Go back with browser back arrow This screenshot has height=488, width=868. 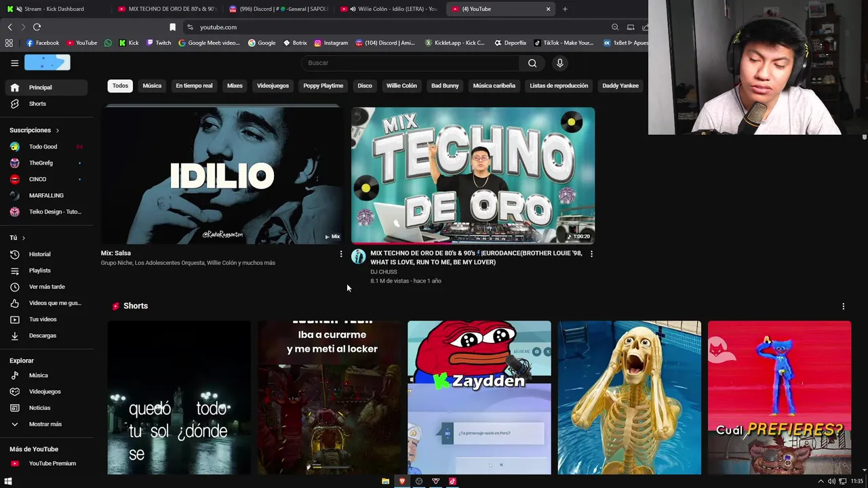tap(9, 27)
